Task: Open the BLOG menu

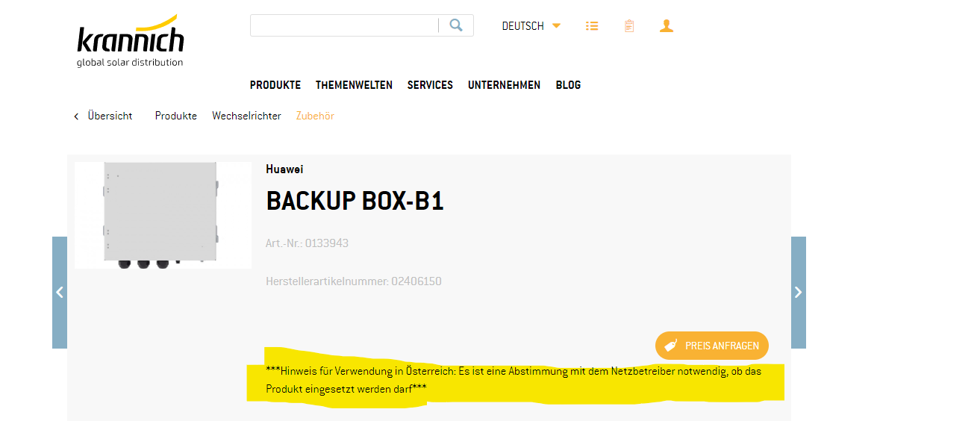Action: (x=568, y=85)
